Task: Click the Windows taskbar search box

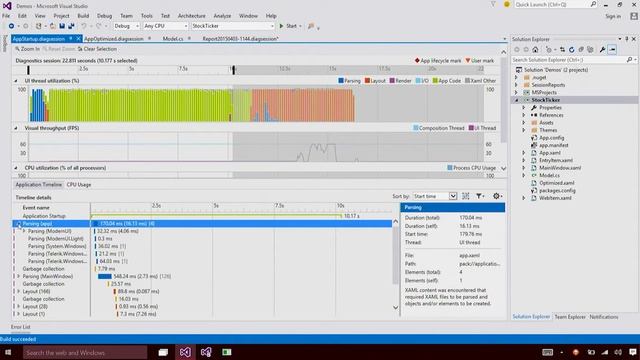Action: [85, 352]
